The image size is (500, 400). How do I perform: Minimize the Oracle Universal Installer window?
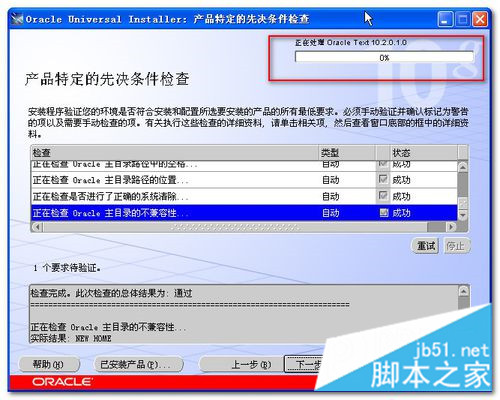point(445,19)
